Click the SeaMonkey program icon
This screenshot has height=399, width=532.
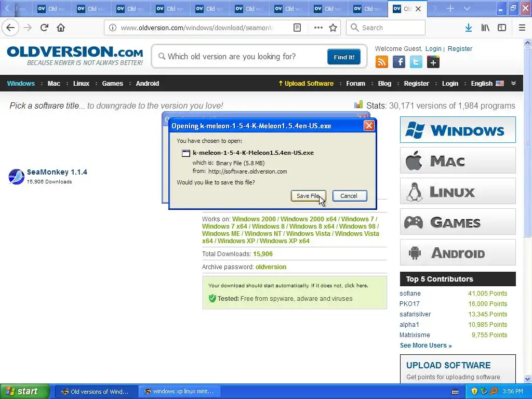(16, 177)
